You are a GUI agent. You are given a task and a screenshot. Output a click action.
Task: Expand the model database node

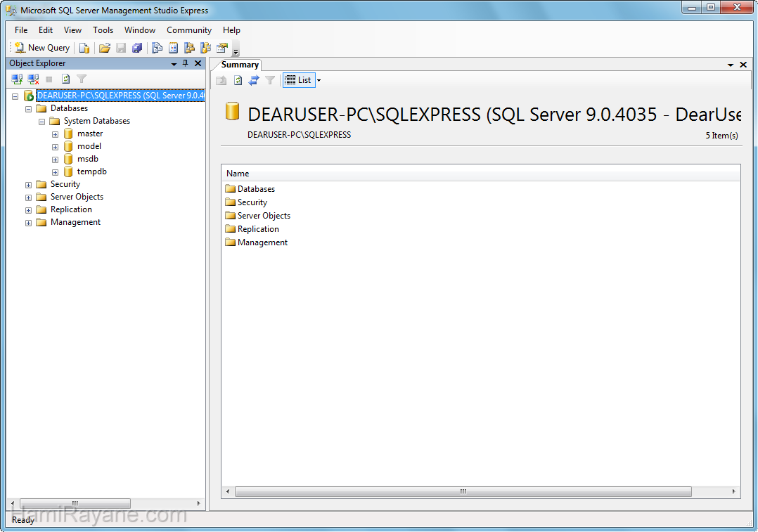coord(55,147)
